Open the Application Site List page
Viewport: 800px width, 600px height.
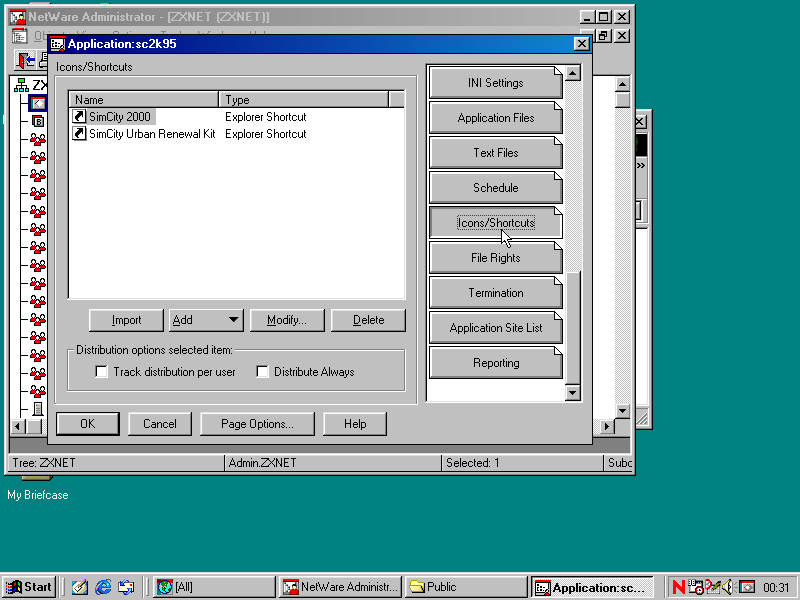(x=495, y=328)
